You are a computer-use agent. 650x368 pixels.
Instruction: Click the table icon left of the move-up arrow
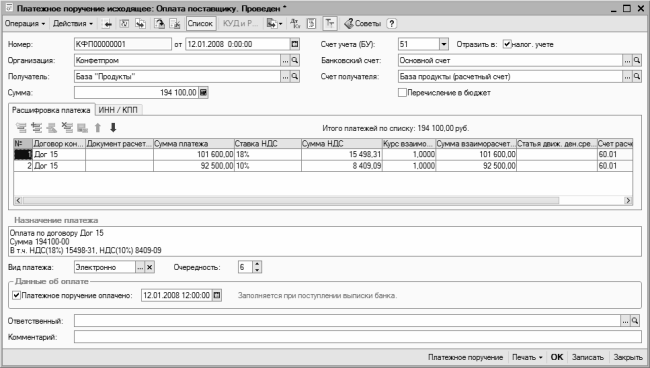tap(82, 128)
